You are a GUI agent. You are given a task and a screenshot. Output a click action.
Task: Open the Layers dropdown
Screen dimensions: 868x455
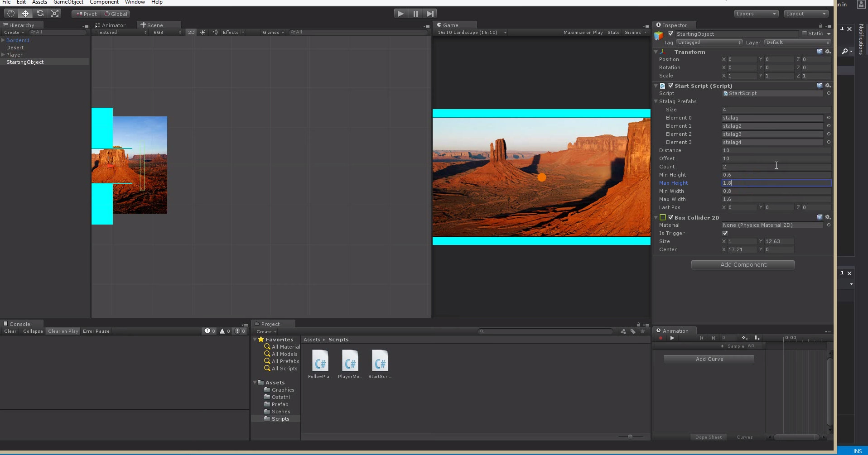coord(755,13)
